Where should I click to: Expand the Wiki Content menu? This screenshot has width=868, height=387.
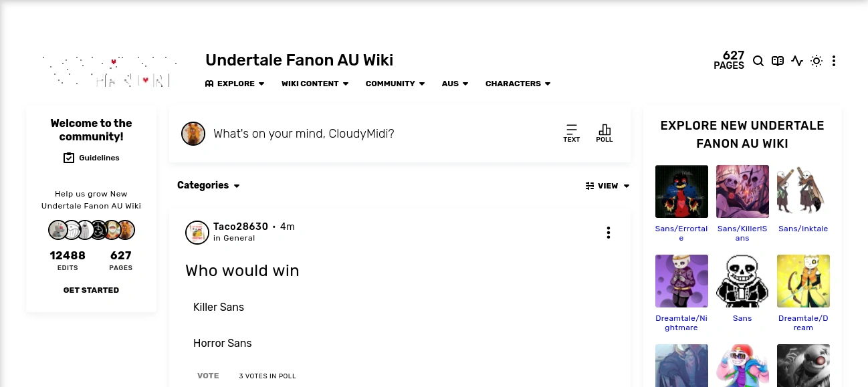[315, 84]
